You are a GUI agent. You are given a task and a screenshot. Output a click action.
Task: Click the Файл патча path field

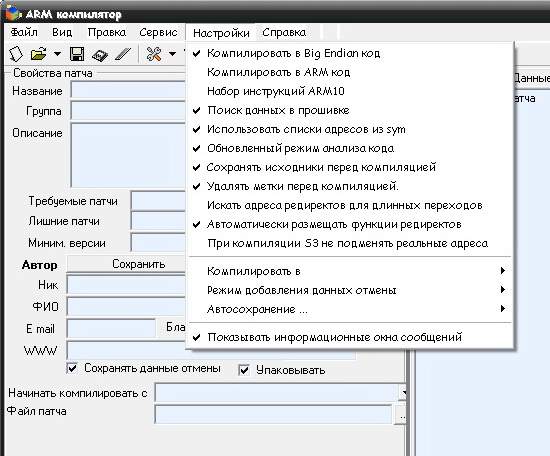click(274, 414)
